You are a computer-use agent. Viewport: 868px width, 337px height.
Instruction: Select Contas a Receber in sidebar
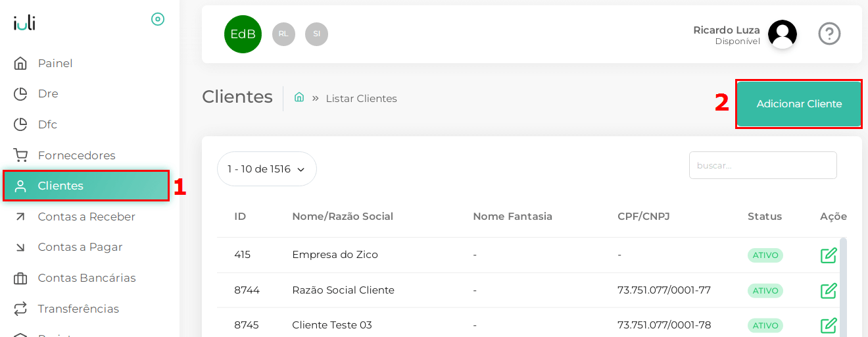pos(86,217)
